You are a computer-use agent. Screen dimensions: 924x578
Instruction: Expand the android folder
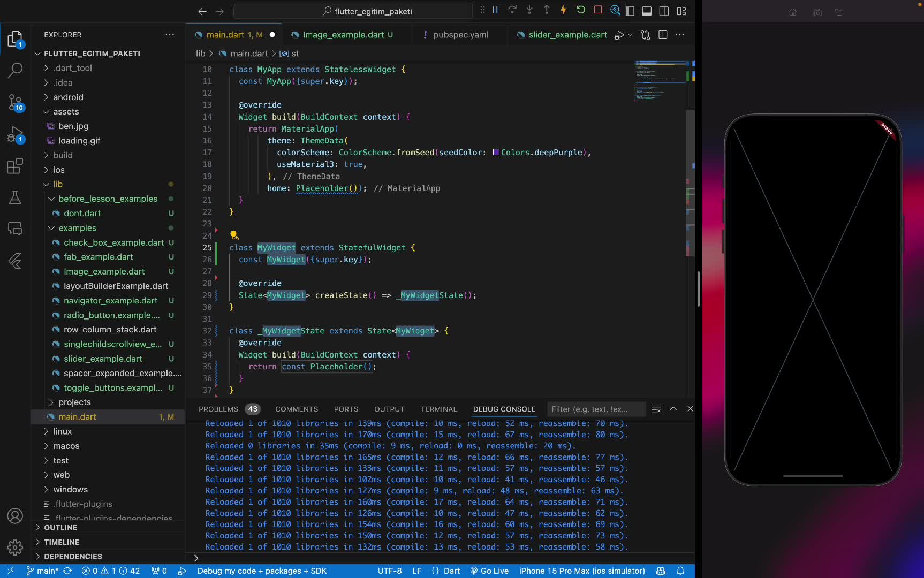point(69,97)
